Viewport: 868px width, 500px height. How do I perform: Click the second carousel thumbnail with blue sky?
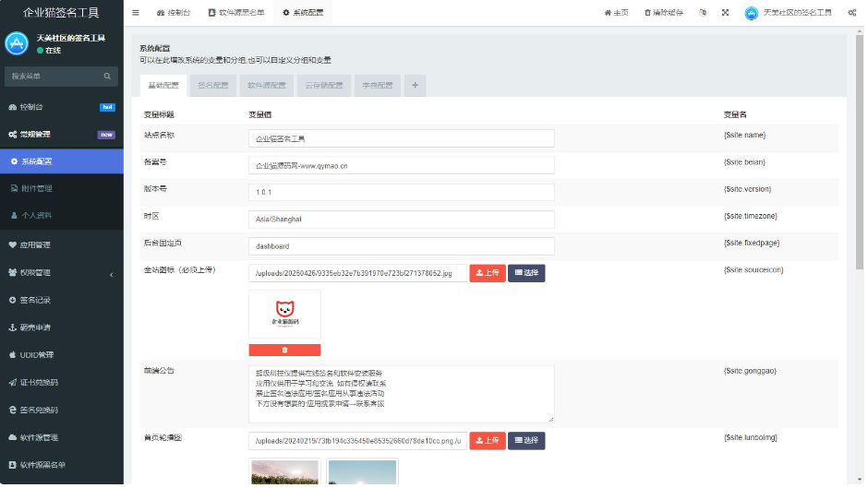[x=362, y=471]
